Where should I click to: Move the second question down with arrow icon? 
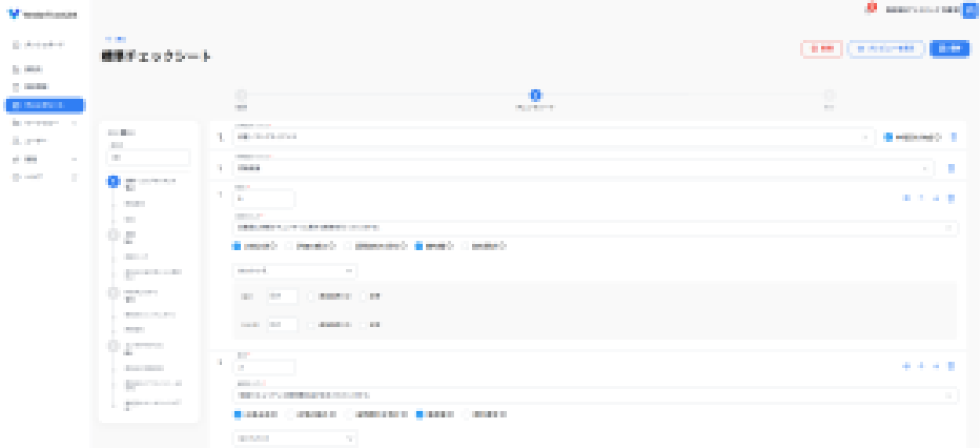(x=936, y=366)
